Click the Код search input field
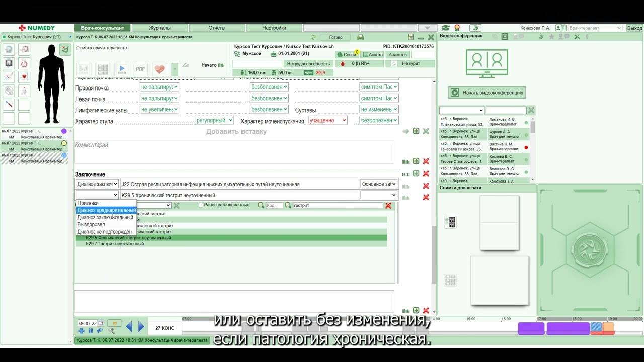 point(274,205)
